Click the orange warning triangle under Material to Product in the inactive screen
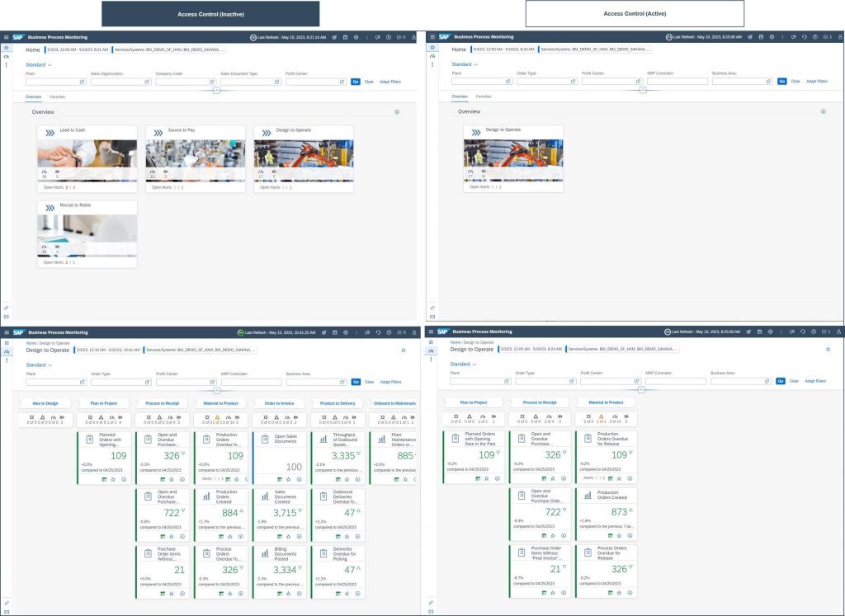This screenshot has width=845, height=616. point(217,417)
